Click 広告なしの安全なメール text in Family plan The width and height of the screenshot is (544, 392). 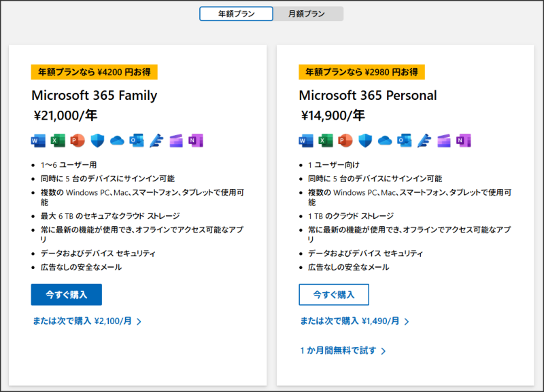(x=81, y=267)
